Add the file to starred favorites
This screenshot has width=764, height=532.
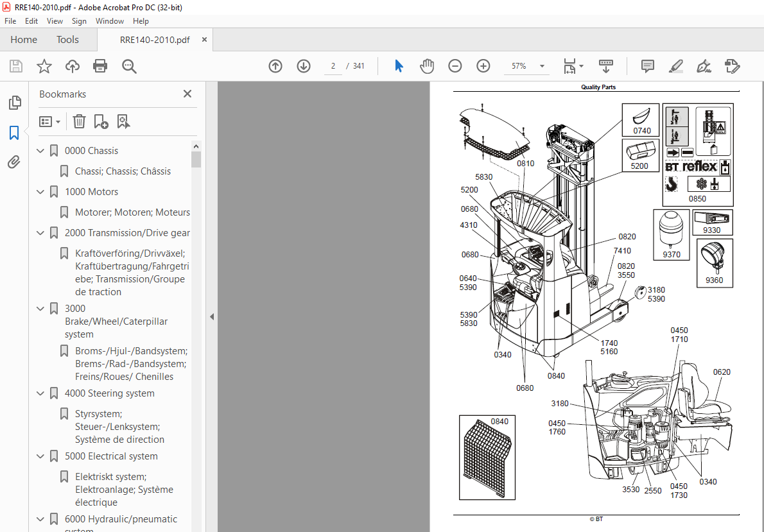point(44,65)
